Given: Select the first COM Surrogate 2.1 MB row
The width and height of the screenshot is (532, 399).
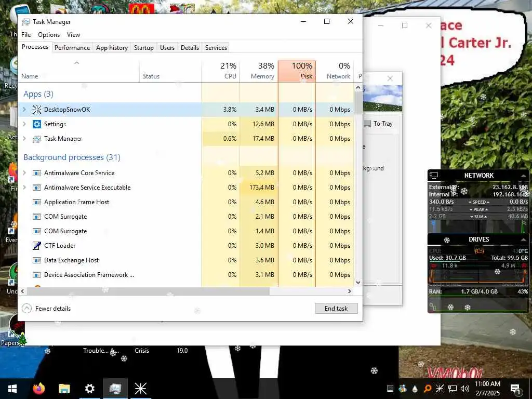Looking at the screenshot, I should pos(185,217).
